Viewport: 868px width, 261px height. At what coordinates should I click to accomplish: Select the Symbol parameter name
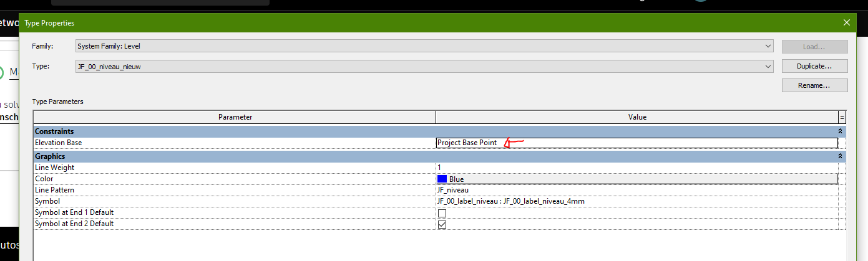click(47, 201)
